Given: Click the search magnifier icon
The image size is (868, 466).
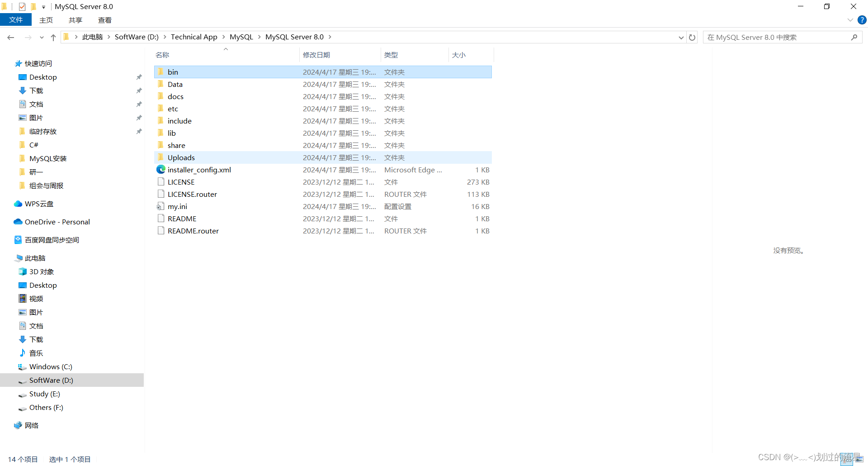Looking at the screenshot, I should coord(854,37).
